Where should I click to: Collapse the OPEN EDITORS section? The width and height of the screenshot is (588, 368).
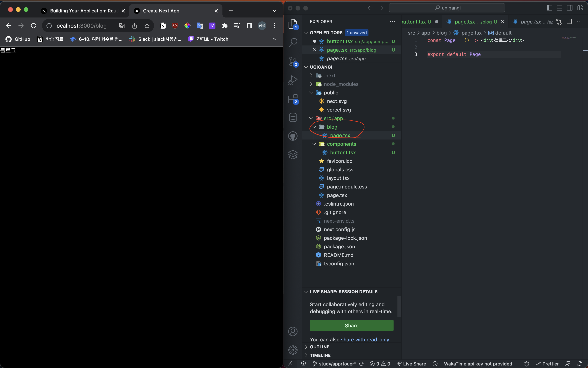(x=306, y=33)
